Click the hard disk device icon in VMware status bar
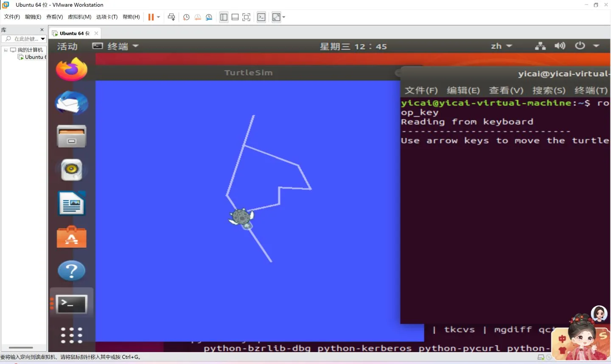Image resolution: width=611 pixels, height=364 pixels. 541,357
